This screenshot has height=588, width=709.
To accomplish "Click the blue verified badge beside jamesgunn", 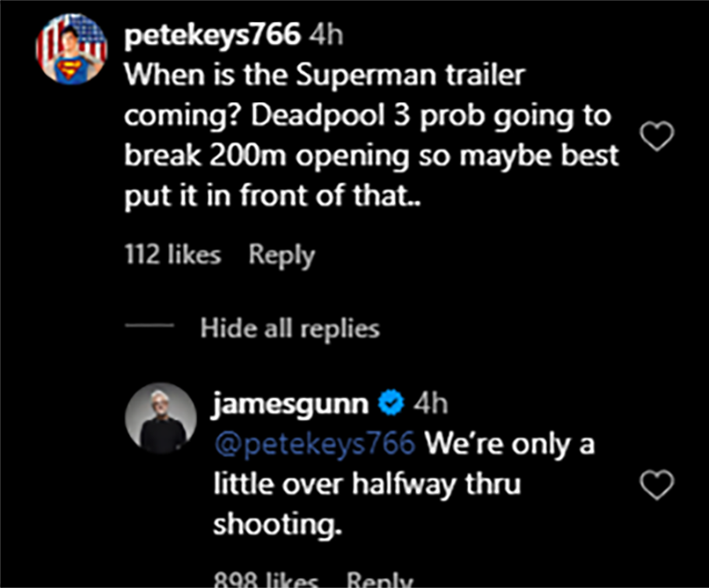I will point(391,404).
